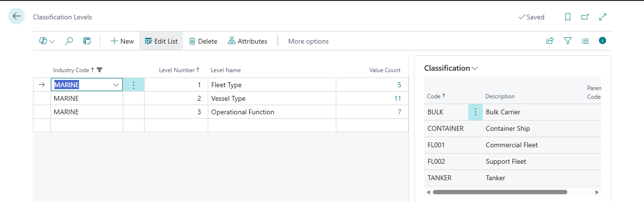The width and height of the screenshot is (644, 202).
Task: Click the analyze view icon beside search
Action: pos(87,41)
